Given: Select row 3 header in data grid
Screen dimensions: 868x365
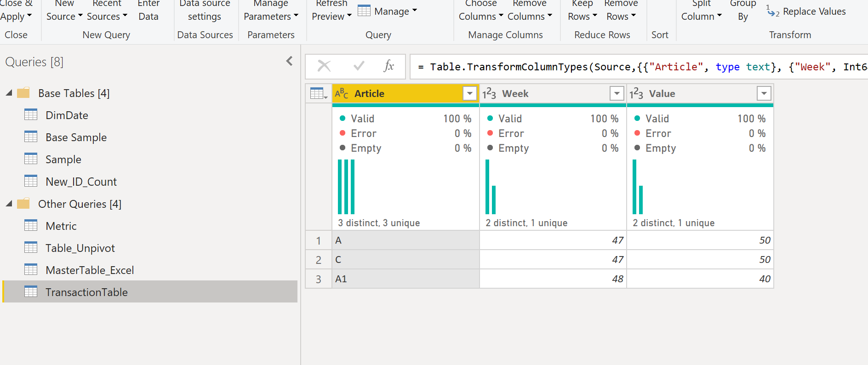Looking at the screenshot, I should [x=319, y=279].
